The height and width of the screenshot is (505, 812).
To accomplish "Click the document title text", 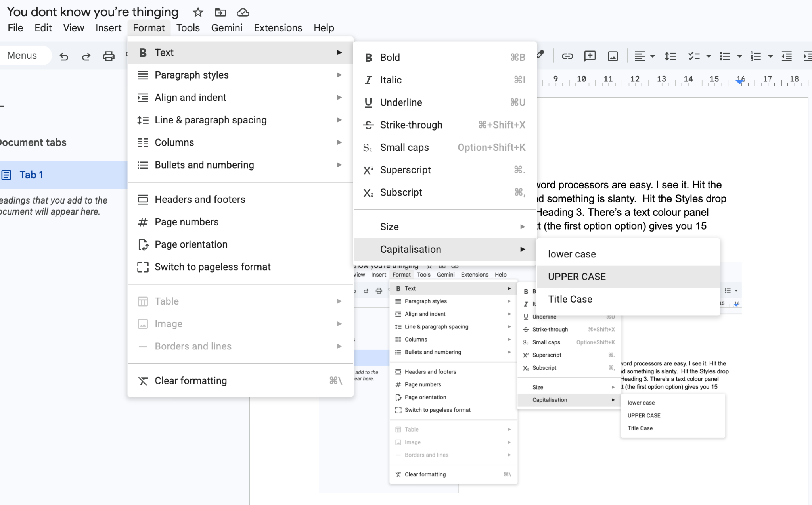I will pyautogui.click(x=93, y=12).
